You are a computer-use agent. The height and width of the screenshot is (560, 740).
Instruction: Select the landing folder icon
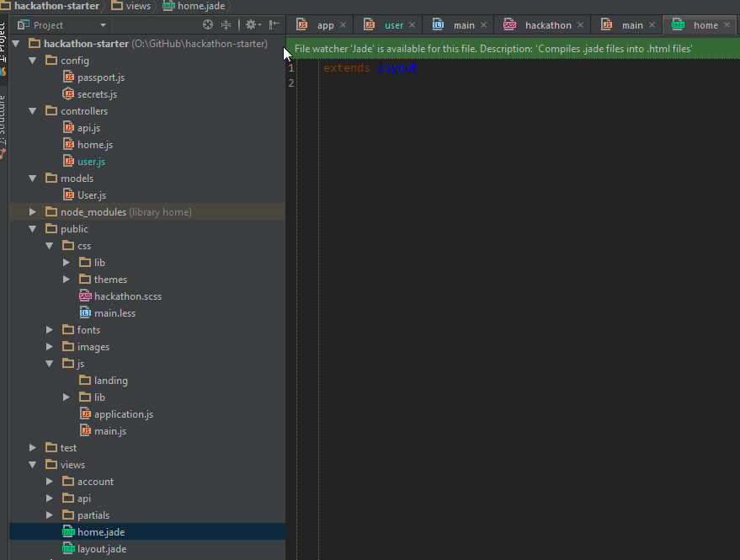(85, 380)
